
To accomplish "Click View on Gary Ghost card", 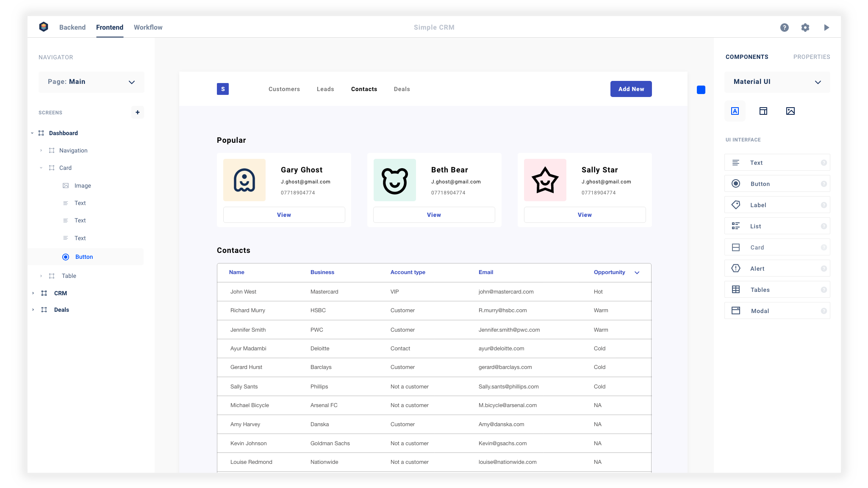I will [x=284, y=215].
